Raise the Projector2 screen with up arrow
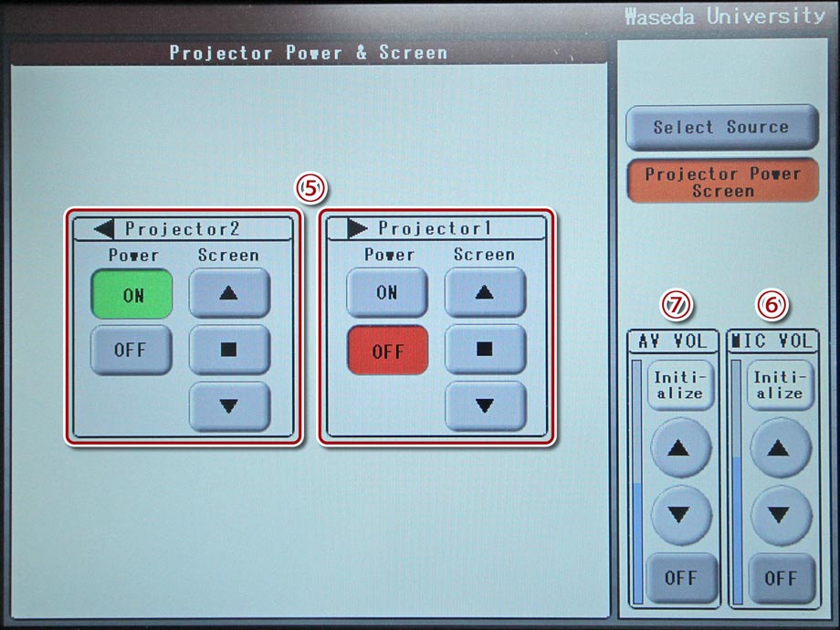Image resolution: width=840 pixels, height=630 pixels. [229, 293]
